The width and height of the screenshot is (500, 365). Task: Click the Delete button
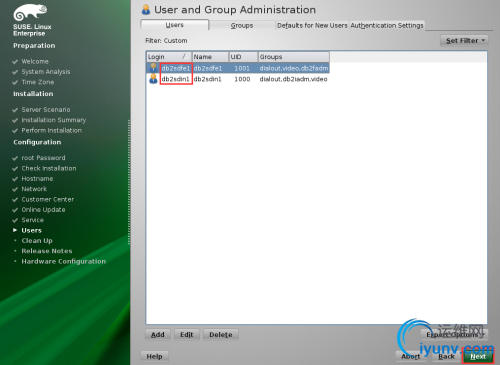click(221, 334)
